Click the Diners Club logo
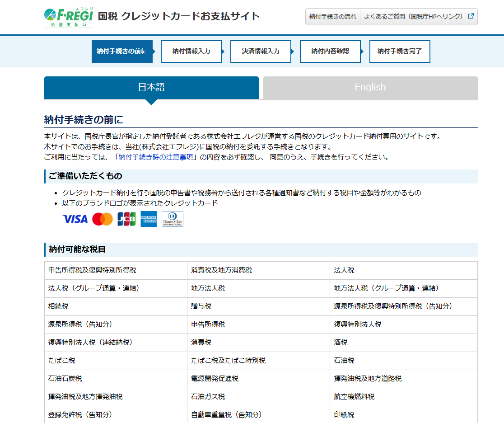 click(173, 219)
